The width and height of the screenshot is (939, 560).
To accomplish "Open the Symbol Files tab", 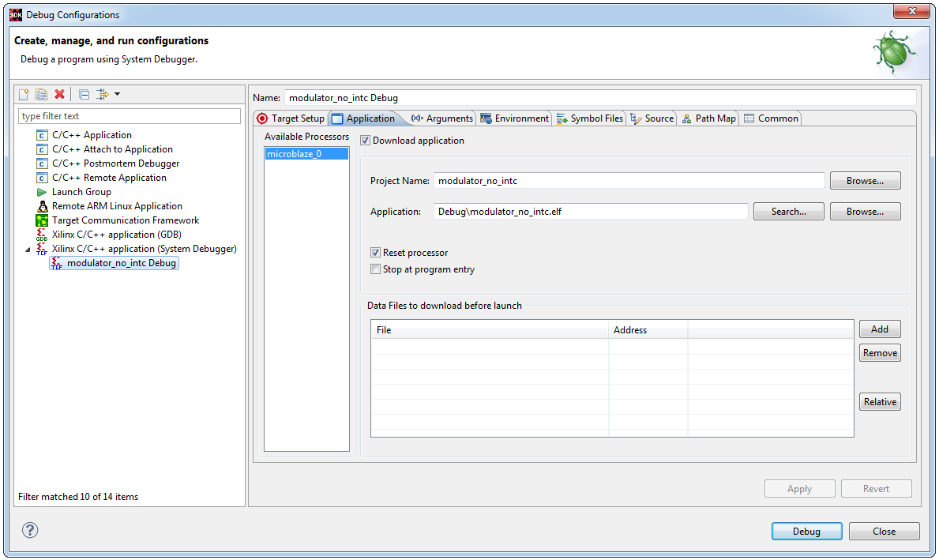I will pyautogui.click(x=590, y=118).
